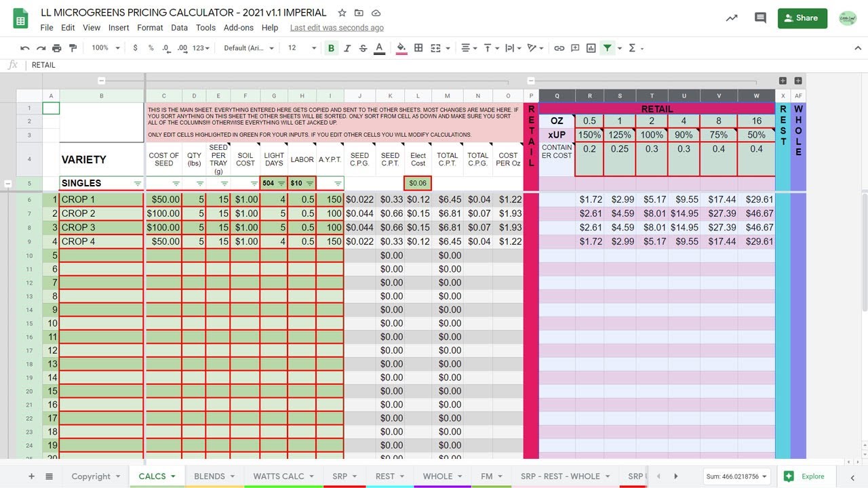Collapse the row group at row 5
Image resolution: width=868 pixels, height=488 pixels.
(7, 184)
